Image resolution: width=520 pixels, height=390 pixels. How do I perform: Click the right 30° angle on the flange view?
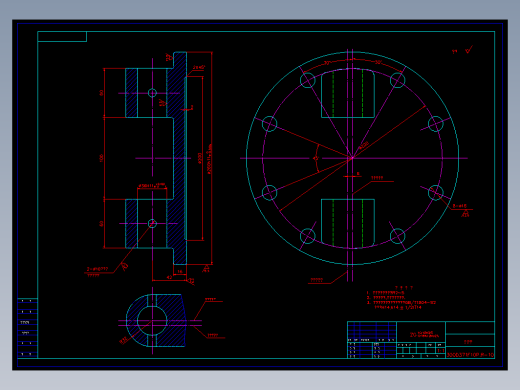point(378,62)
